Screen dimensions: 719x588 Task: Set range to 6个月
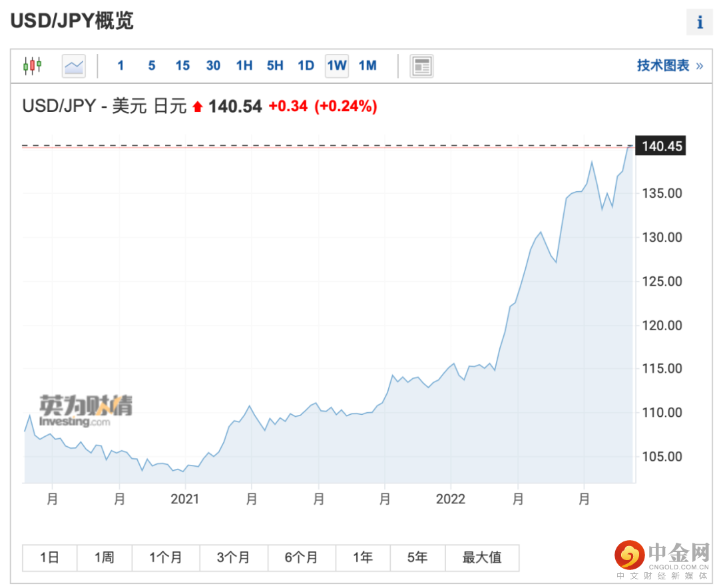[x=301, y=557]
